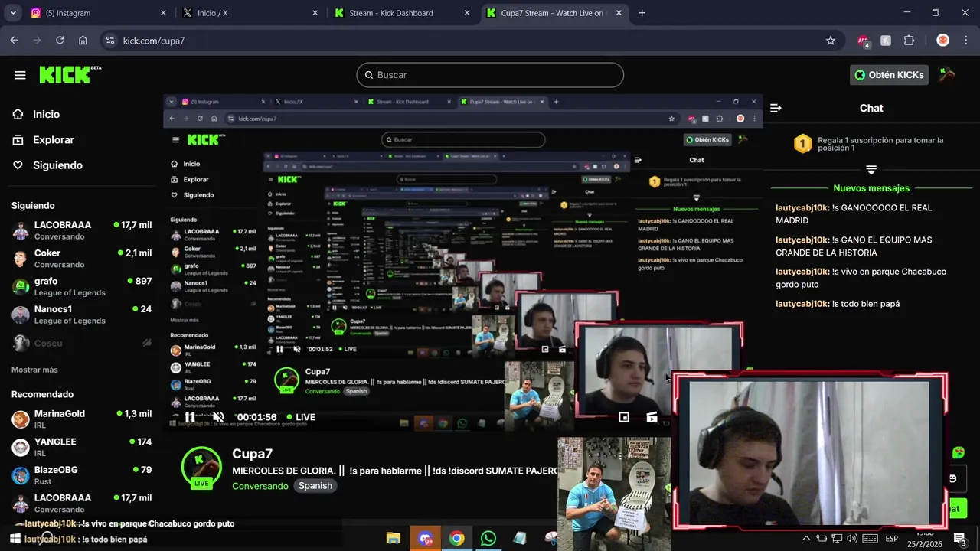Open the Chrome extensions puzzle menu
Viewport: 980px width, 551px height.
[x=909, y=41]
